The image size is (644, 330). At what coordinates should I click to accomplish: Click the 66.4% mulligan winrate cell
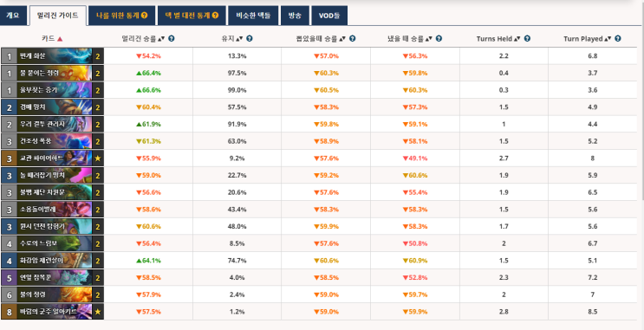pyautogui.click(x=148, y=73)
